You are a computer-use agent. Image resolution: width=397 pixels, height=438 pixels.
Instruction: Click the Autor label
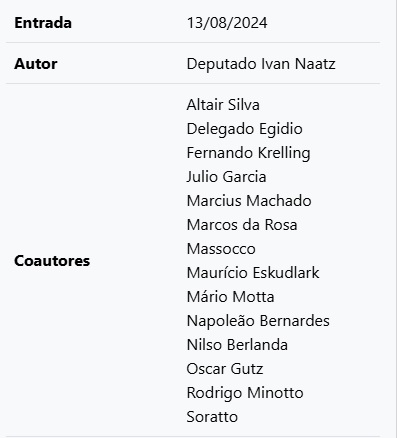coord(36,64)
